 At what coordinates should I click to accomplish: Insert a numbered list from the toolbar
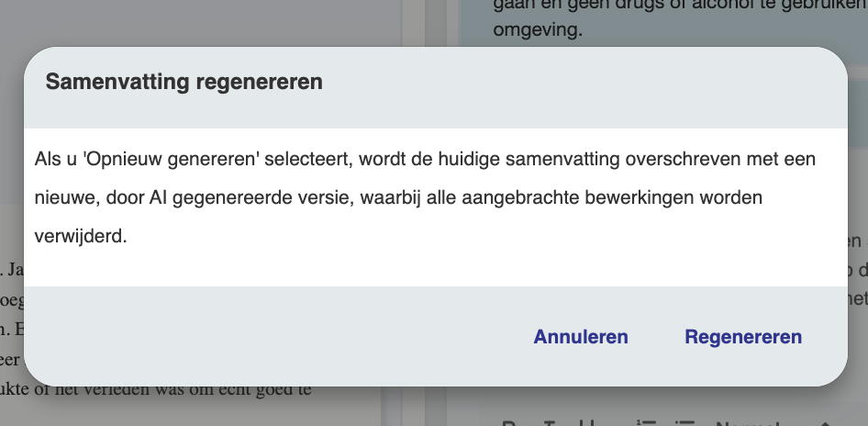(644, 422)
